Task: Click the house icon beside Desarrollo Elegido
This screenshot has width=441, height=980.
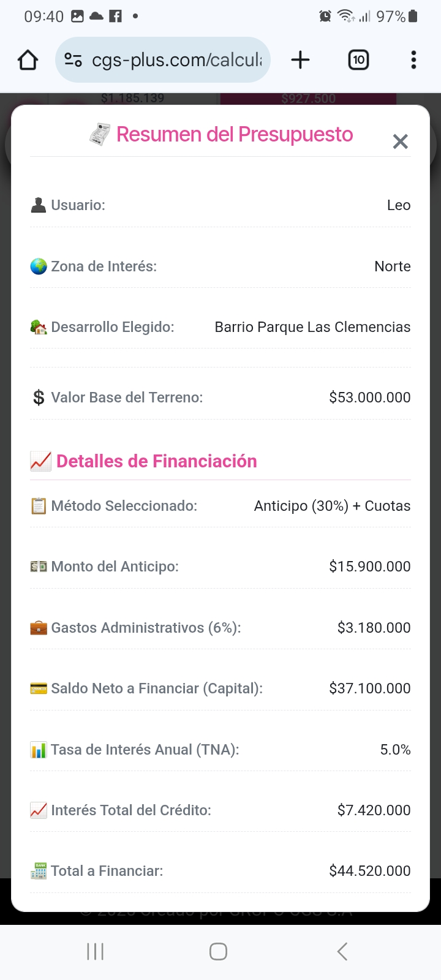Action: click(39, 327)
